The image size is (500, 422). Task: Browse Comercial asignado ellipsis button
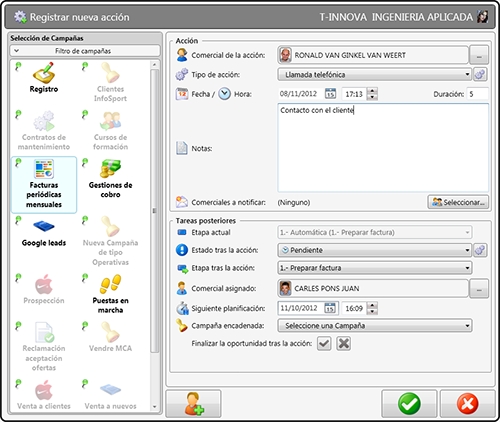(x=479, y=288)
